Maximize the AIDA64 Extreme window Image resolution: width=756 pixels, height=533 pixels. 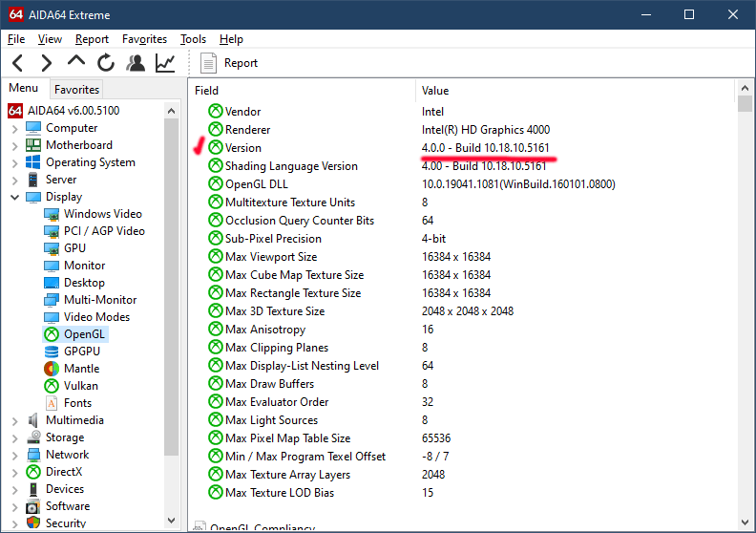coord(689,14)
